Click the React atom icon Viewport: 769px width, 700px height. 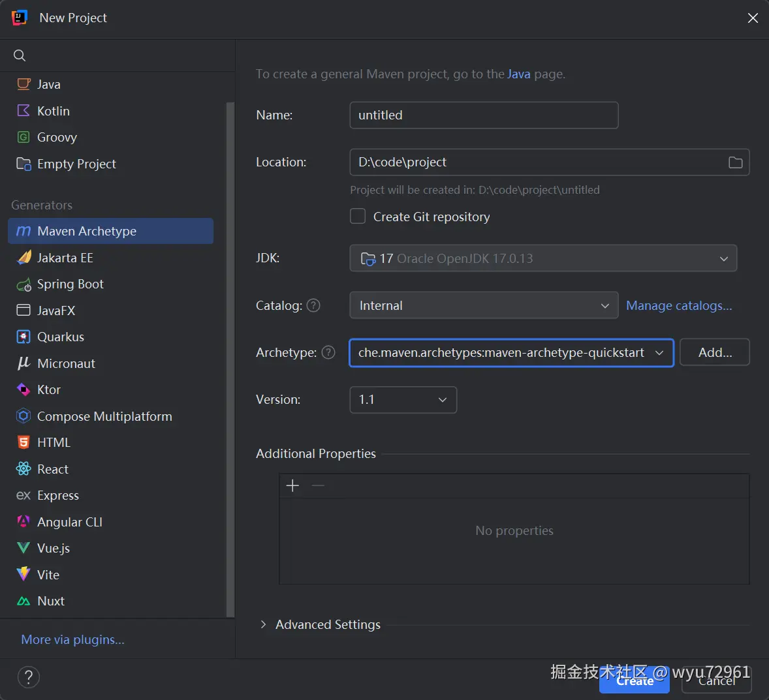click(x=24, y=469)
